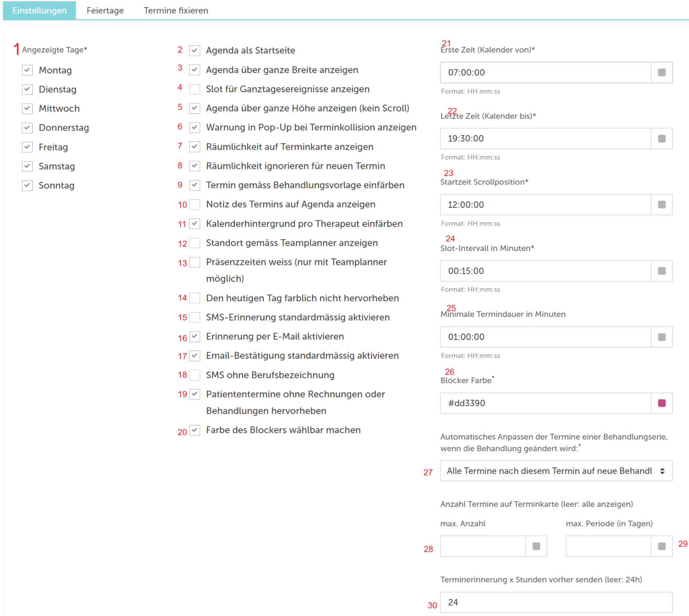The width and height of the screenshot is (689, 616).
Task: Open the Einstellungen tab
Action: coord(39,10)
